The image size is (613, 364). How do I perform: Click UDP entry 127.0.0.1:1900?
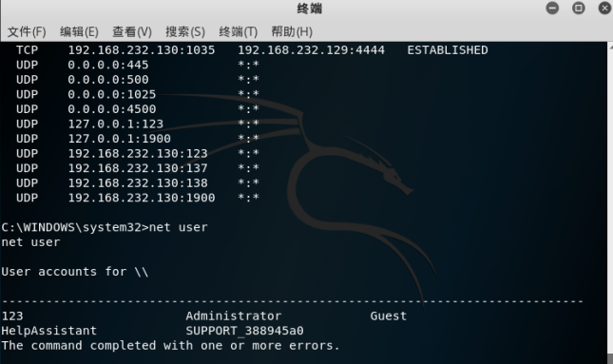click(x=119, y=139)
